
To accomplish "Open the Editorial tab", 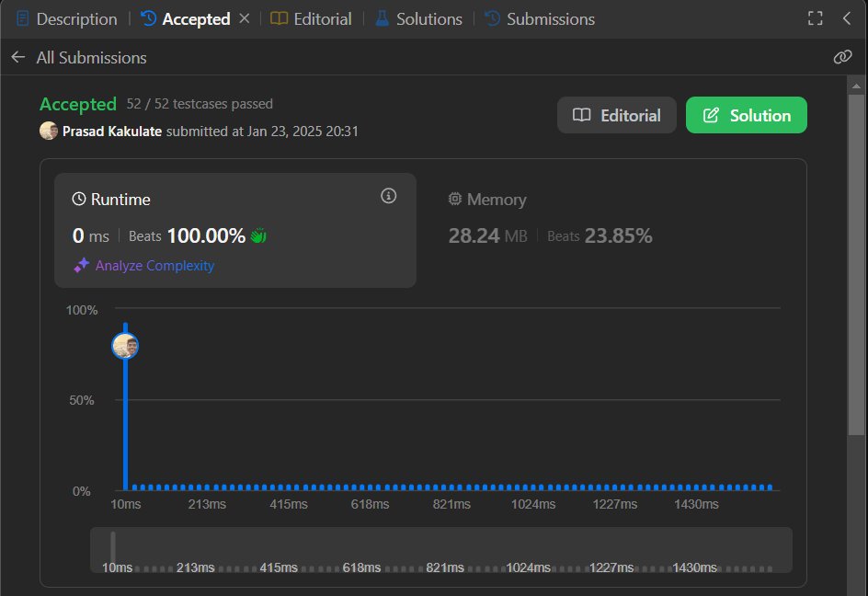I will point(311,18).
